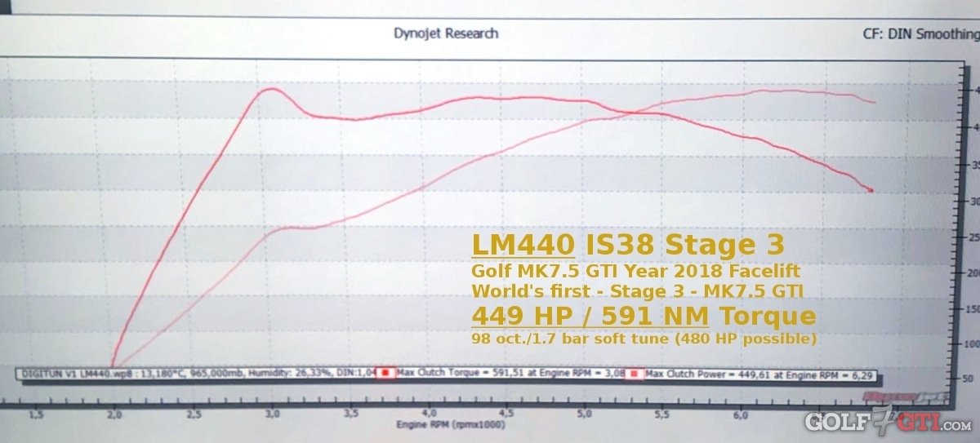Click the 4,5 tick label on RPM axis
Image resolution: width=980 pixels, height=443 pixels.
506,414
